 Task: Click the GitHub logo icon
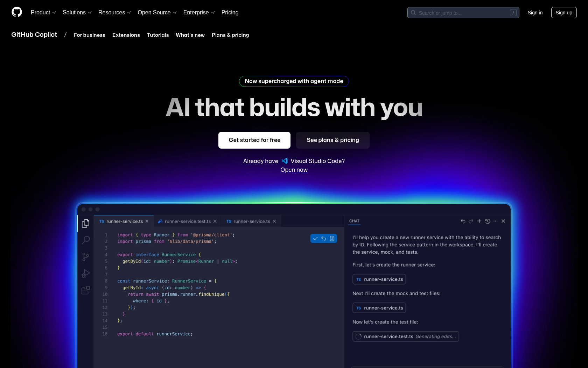click(17, 12)
